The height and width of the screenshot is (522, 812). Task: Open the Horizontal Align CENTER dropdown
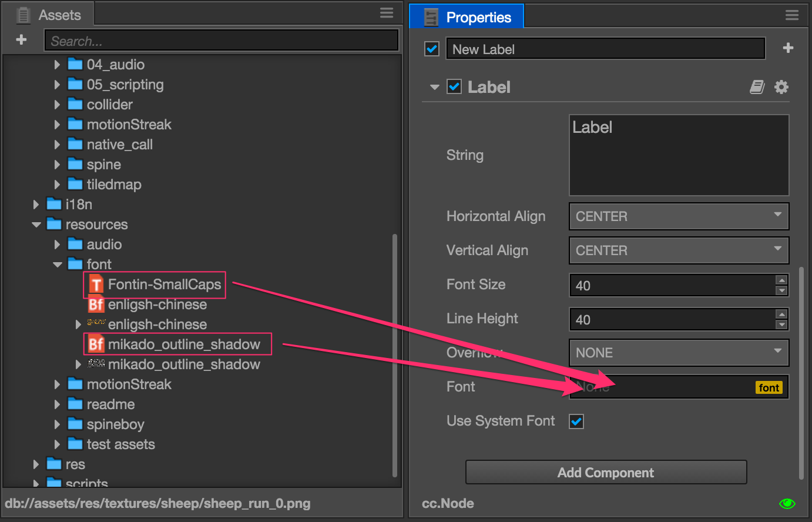[679, 216]
